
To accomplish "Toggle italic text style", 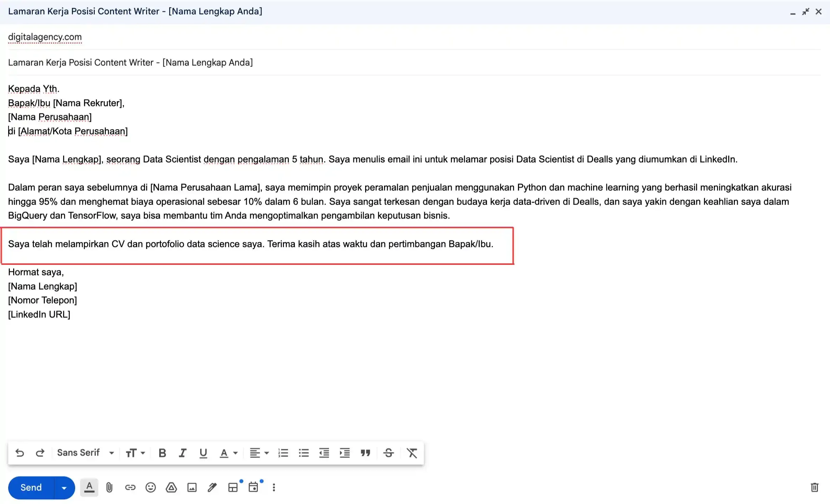I will coord(183,453).
